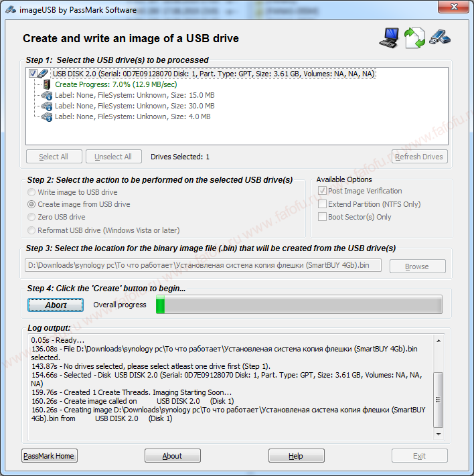This screenshot has height=476, width=474.
Task: Click the 'Create image called on' log line
Action: point(133,401)
